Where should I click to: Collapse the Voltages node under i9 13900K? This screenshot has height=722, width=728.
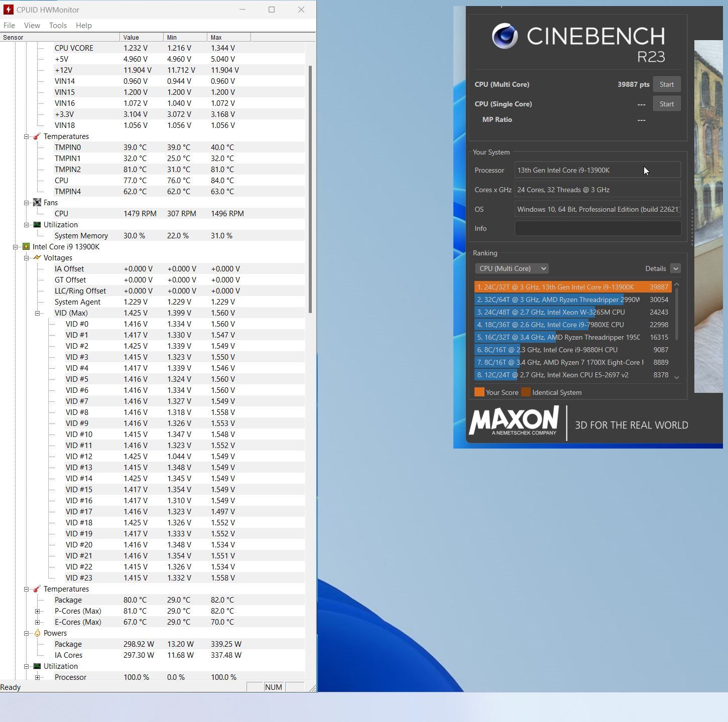click(26, 258)
